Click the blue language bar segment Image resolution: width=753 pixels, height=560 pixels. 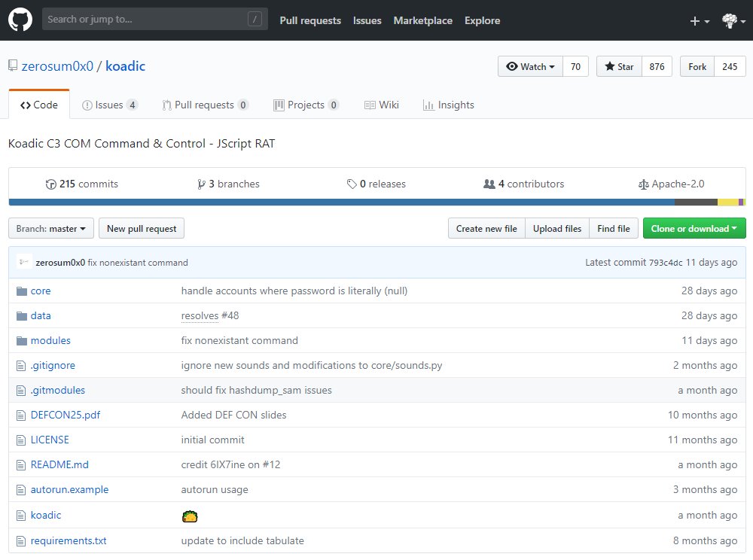point(341,202)
